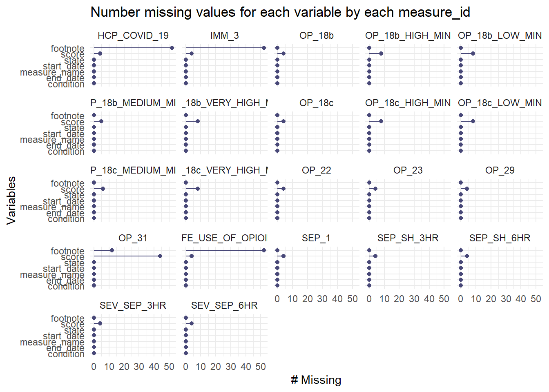Screen dimensions: 549x392
Task: Click the OP_23 panel heading
Action: 408,170
